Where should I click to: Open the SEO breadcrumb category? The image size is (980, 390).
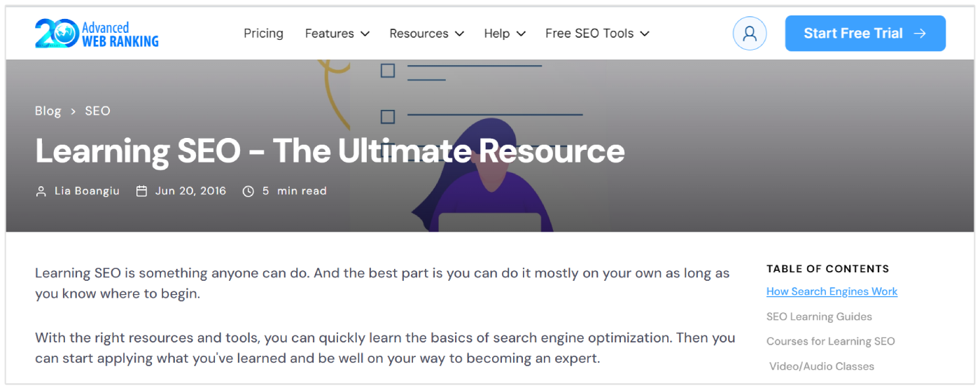point(97,111)
